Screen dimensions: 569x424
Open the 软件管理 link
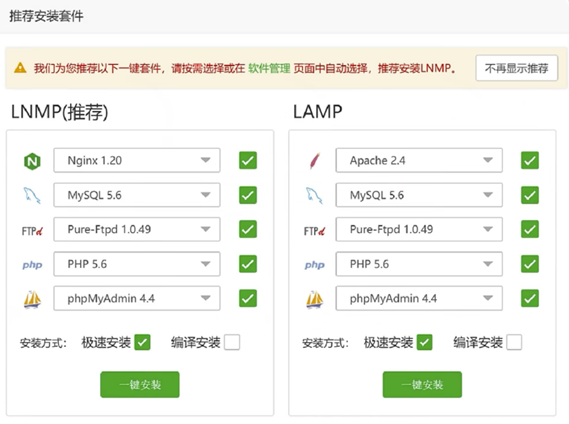click(x=269, y=68)
